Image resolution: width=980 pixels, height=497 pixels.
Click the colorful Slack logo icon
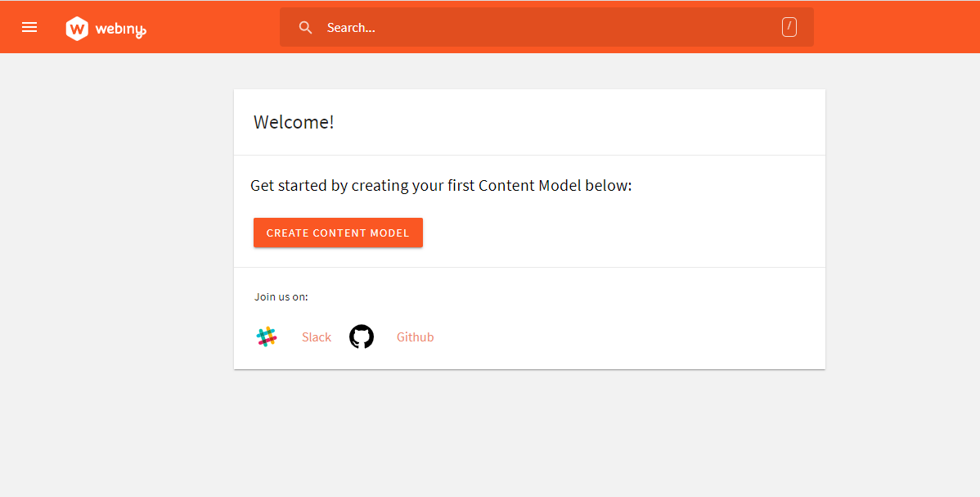click(267, 337)
